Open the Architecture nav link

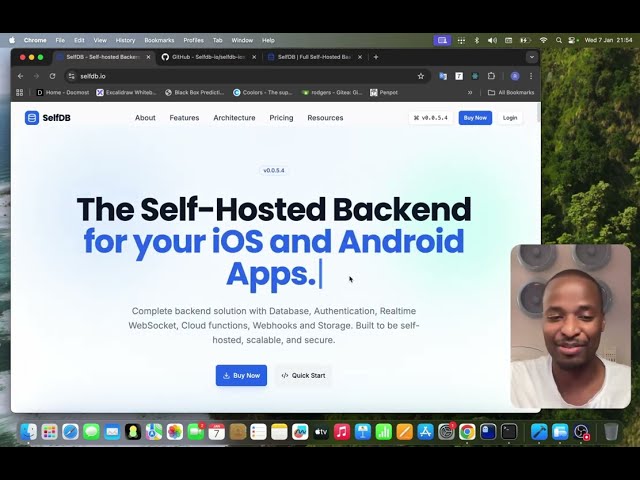(x=234, y=118)
